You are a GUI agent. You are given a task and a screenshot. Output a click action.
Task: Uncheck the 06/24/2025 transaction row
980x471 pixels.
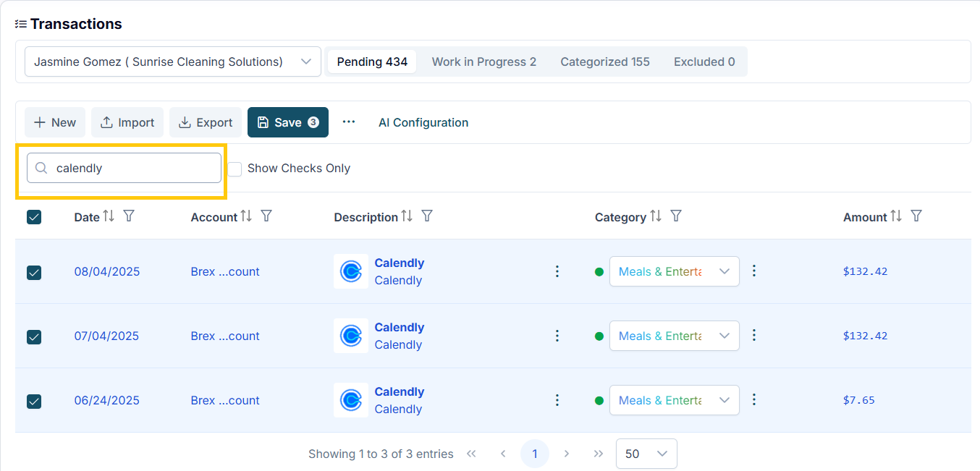(34, 401)
